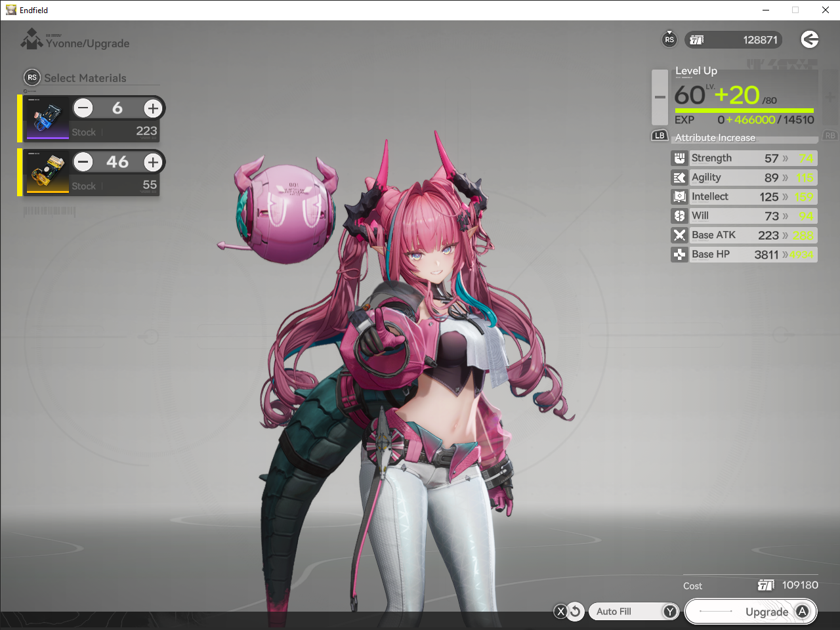Increase the purple material count of 6
Viewport: 840px width, 630px height.
(x=153, y=108)
